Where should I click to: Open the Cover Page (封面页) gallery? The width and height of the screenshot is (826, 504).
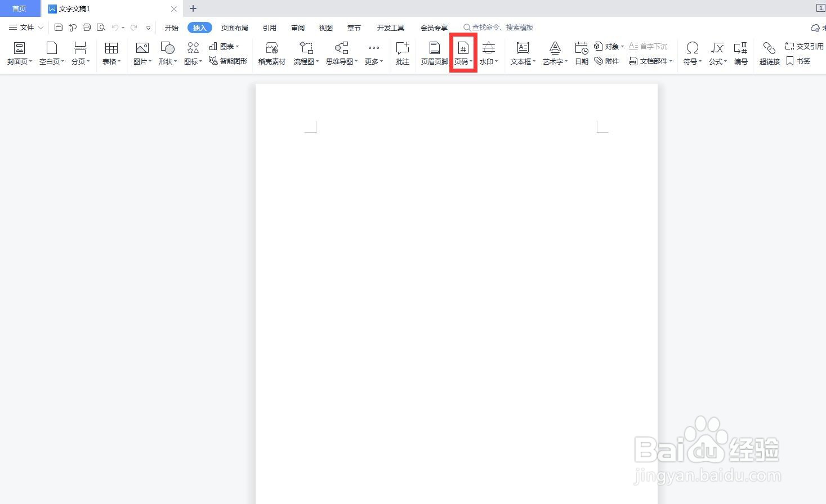19,53
